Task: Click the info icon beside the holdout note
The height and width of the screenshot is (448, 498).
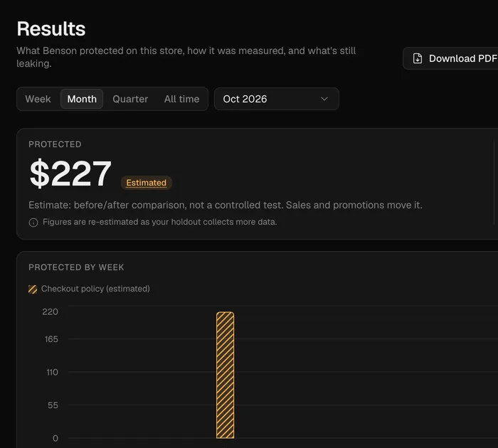Action: point(33,223)
